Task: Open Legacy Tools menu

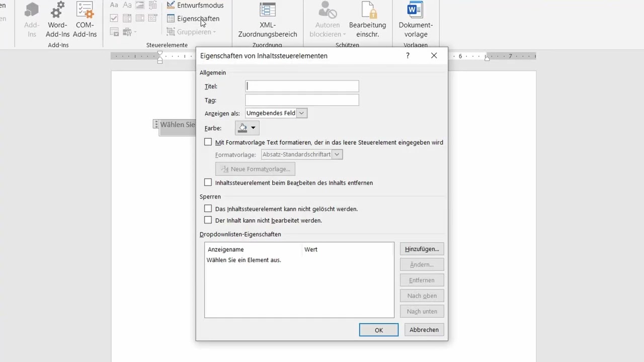Action: coord(129,32)
